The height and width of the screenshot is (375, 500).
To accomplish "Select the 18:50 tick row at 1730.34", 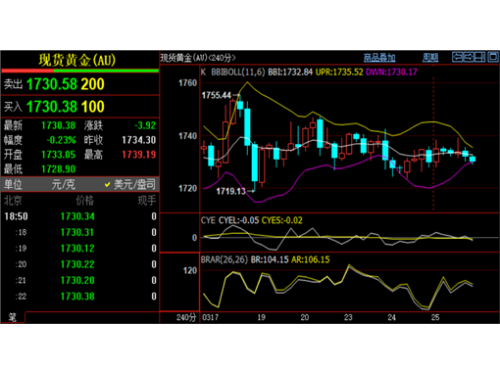I will tap(80, 217).
